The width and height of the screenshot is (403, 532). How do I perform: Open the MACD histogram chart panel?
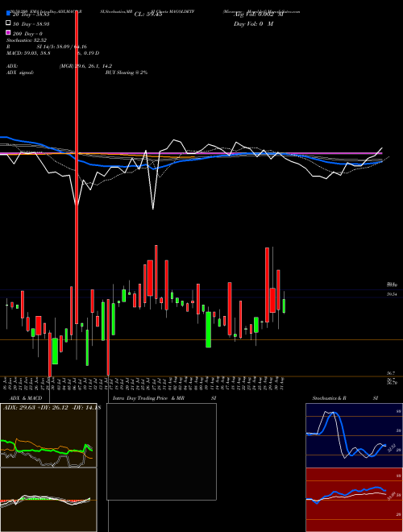(48, 500)
